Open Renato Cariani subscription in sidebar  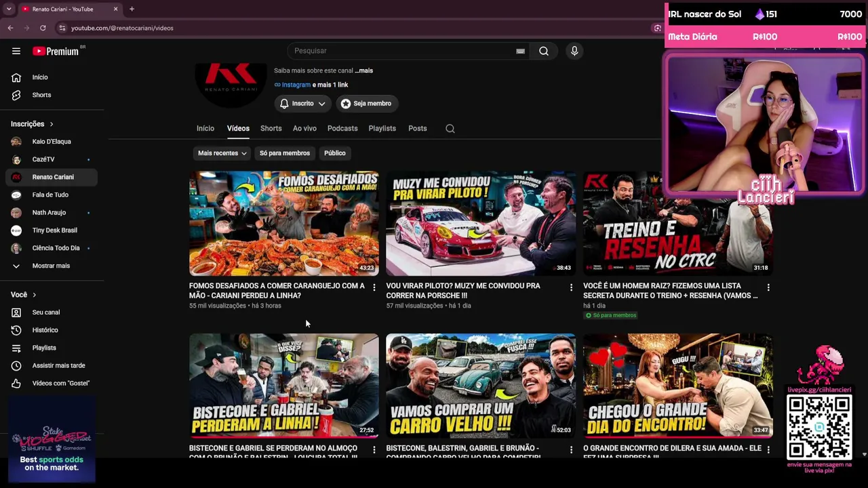click(52, 177)
